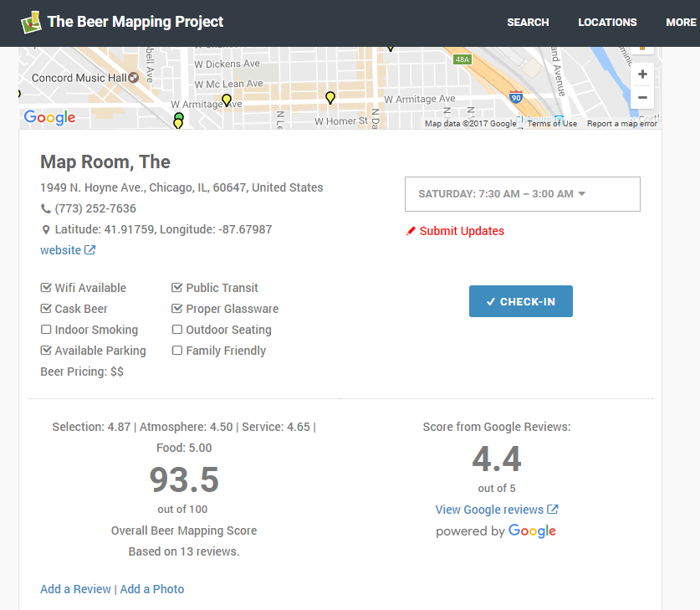This screenshot has width=700, height=610.
Task: Toggle the Available Parking checkbox
Action: pyautogui.click(x=46, y=351)
